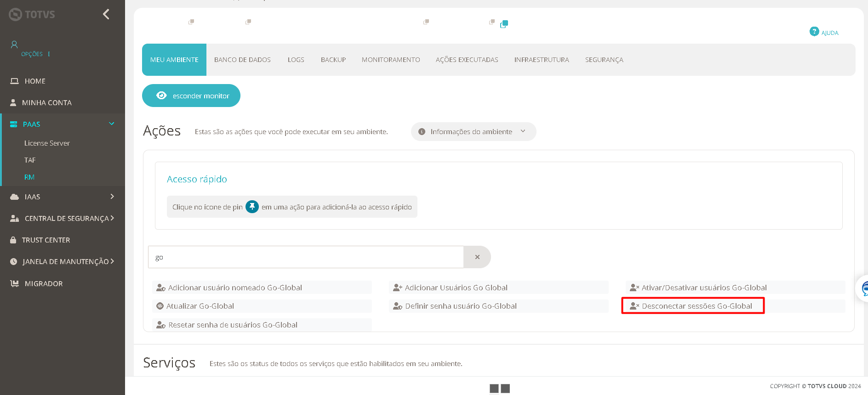Click the info icon in Informações do ambiente
The width and height of the screenshot is (868, 395).
[422, 132]
